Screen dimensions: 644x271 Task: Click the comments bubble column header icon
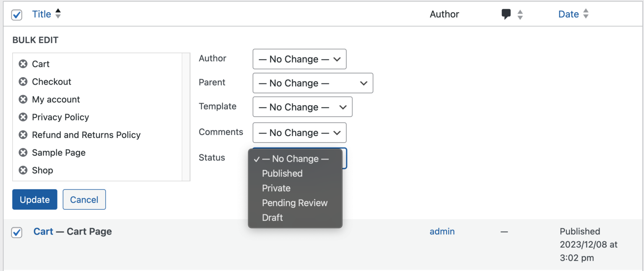506,14
